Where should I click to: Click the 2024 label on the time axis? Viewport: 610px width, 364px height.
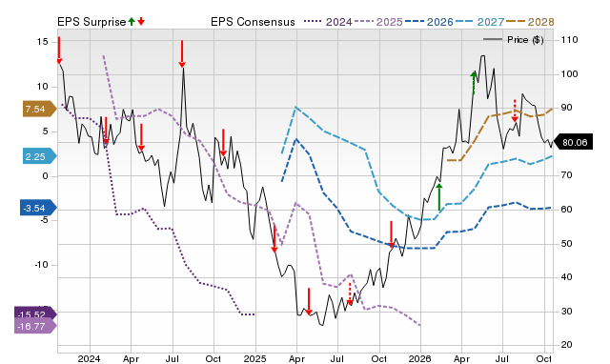coord(89,358)
